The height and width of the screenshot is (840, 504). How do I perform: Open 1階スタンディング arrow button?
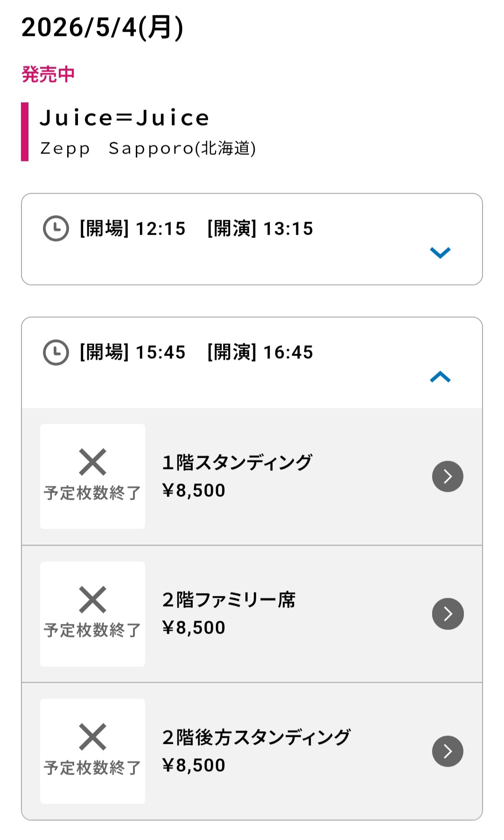(448, 476)
